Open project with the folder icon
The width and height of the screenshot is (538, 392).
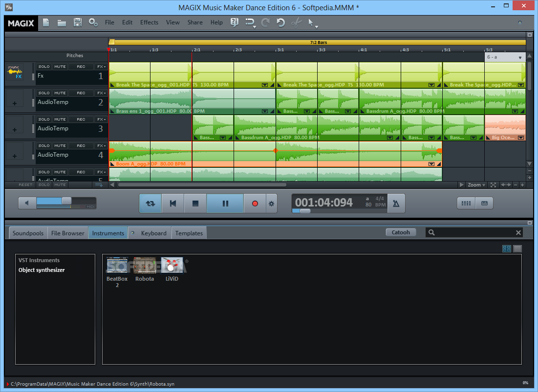[x=62, y=23]
